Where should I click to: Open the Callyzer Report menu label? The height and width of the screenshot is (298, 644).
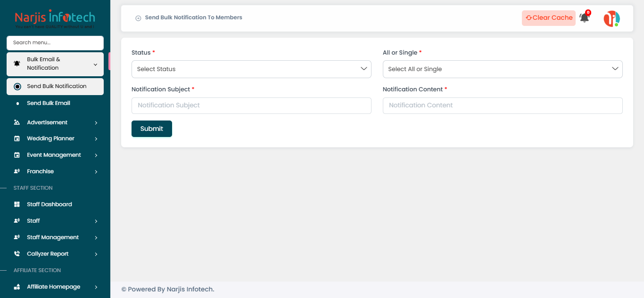tap(48, 254)
